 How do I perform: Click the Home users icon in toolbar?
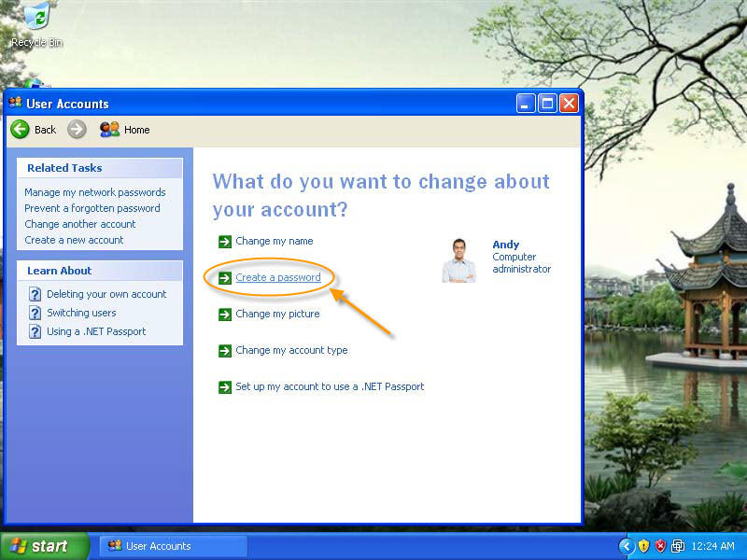click(x=109, y=130)
